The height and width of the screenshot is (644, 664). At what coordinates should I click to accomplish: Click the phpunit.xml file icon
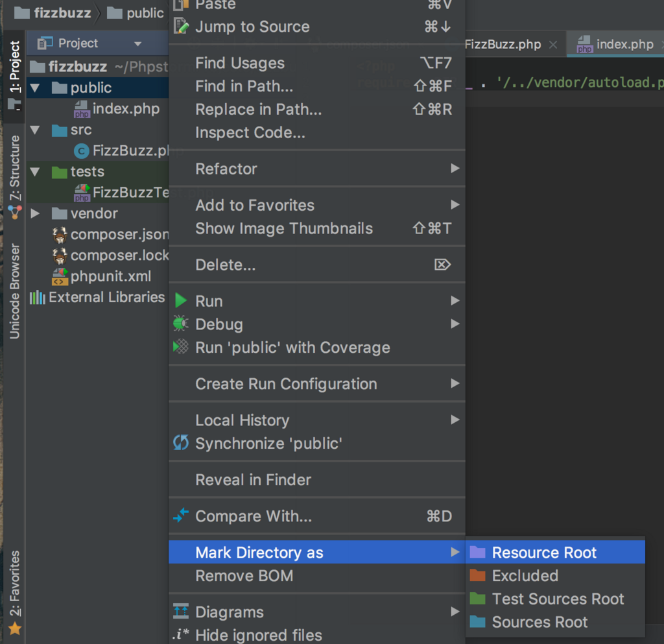(x=60, y=276)
